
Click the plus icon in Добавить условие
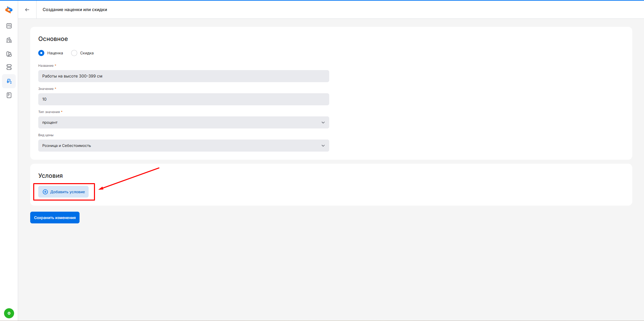click(x=45, y=192)
